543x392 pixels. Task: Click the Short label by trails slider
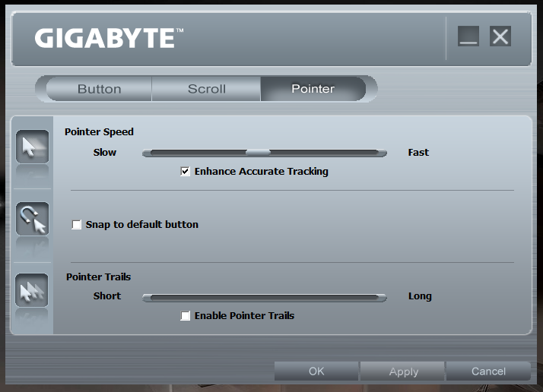[107, 296]
